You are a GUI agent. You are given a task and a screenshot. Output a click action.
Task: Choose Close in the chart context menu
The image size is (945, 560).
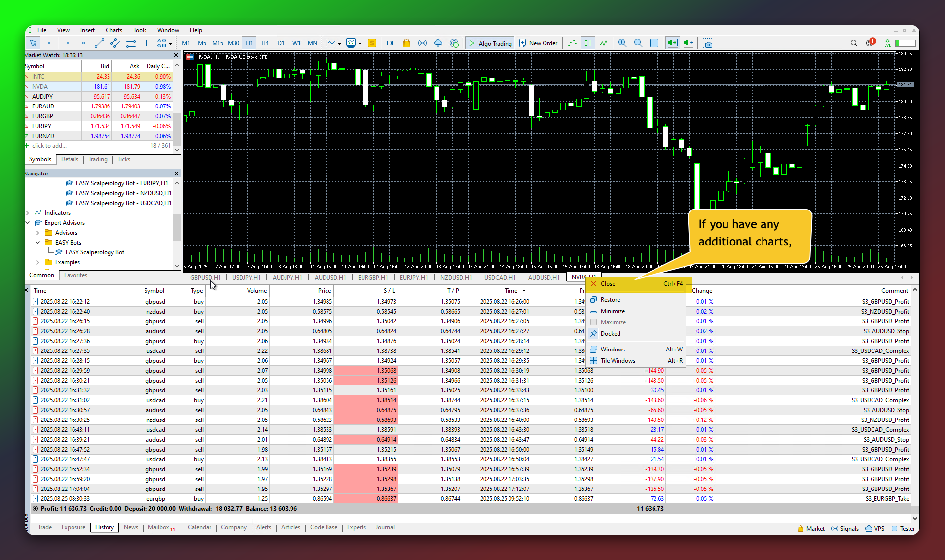608,284
